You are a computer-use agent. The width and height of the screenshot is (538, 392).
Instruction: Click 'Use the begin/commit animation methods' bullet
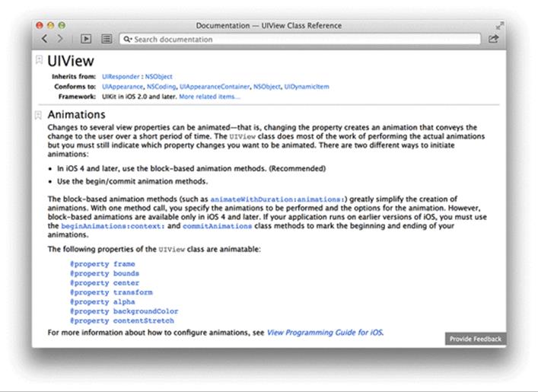pyautogui.click(x=132, y=181)
